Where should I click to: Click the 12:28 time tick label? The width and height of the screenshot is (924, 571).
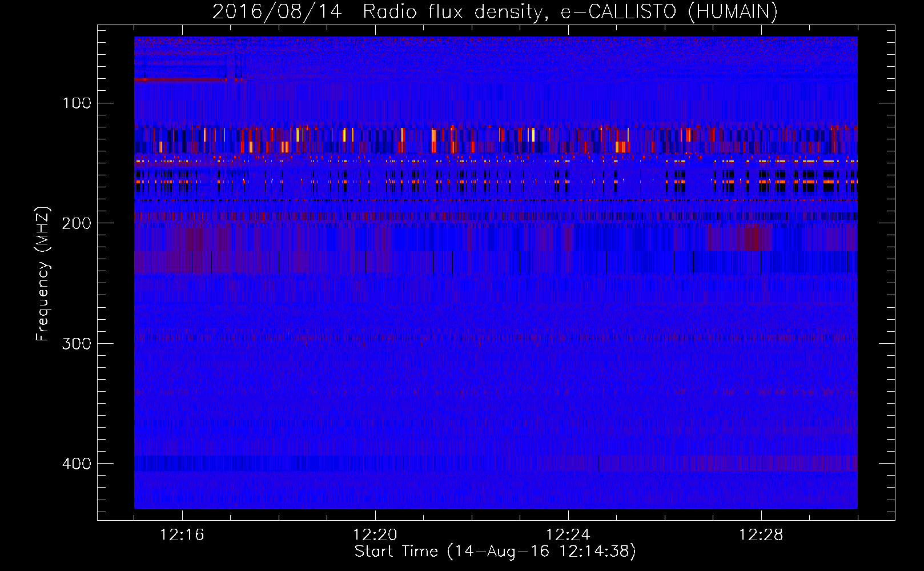761,535
